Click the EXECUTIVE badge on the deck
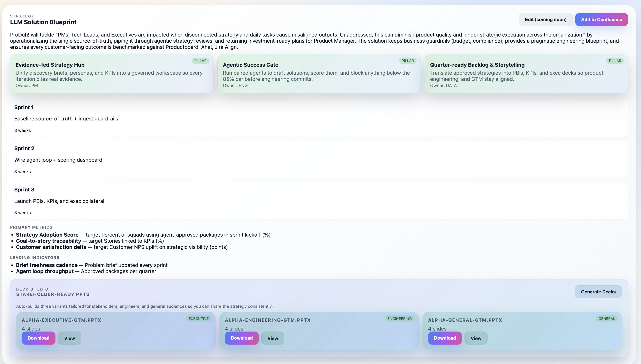Viewport: 641px width, 364px height. pos(198,318)
